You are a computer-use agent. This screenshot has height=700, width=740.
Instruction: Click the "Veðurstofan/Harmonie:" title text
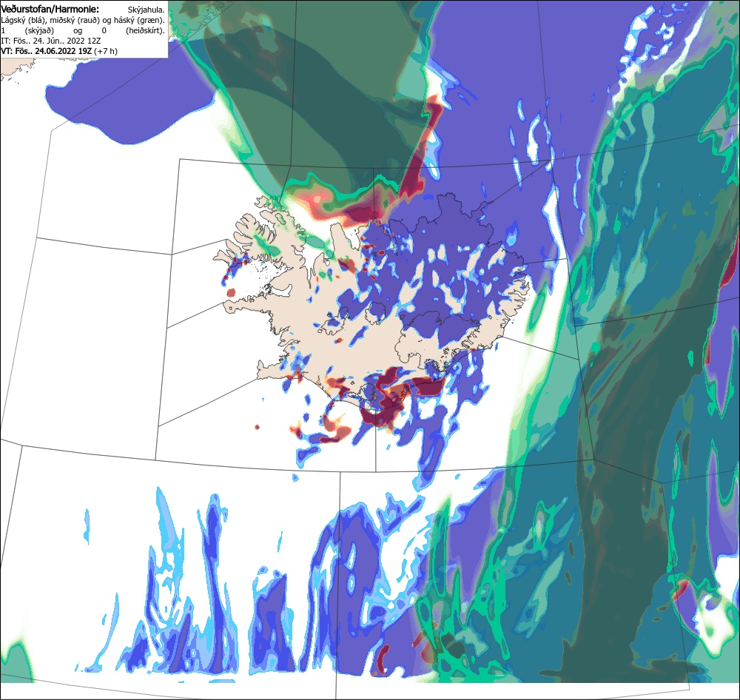50,9
